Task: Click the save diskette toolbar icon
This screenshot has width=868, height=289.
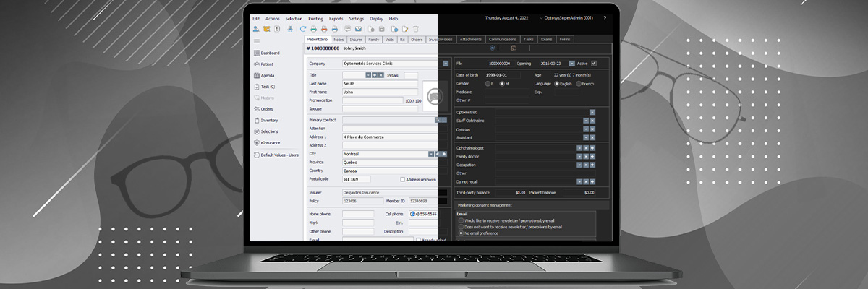Action: point(381,29)
